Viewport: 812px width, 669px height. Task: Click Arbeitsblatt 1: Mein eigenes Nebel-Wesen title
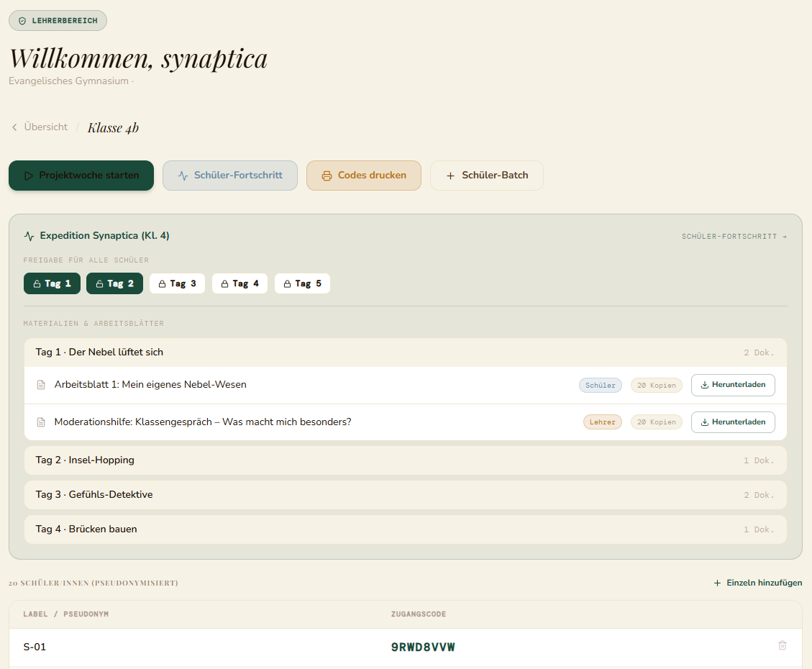[150, 385]
